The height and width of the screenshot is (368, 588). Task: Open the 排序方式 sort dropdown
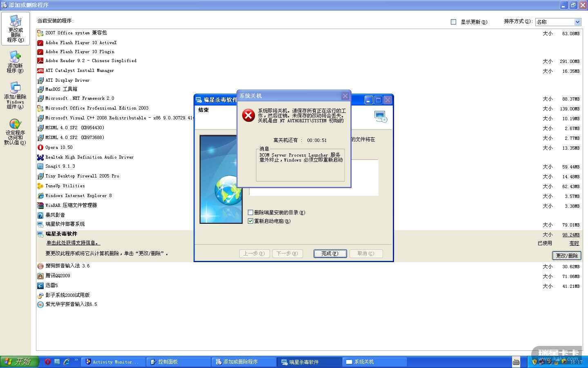tap(577, 22)
